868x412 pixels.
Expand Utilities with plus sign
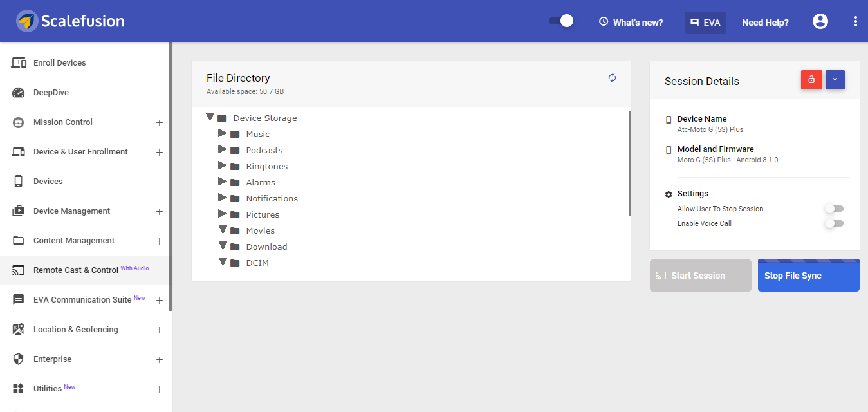(x=160, y=389)
